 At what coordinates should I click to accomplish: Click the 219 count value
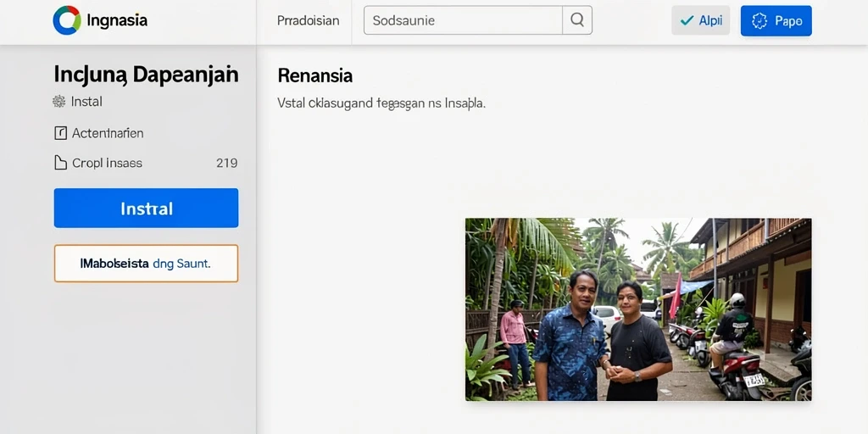coord(227,163)
